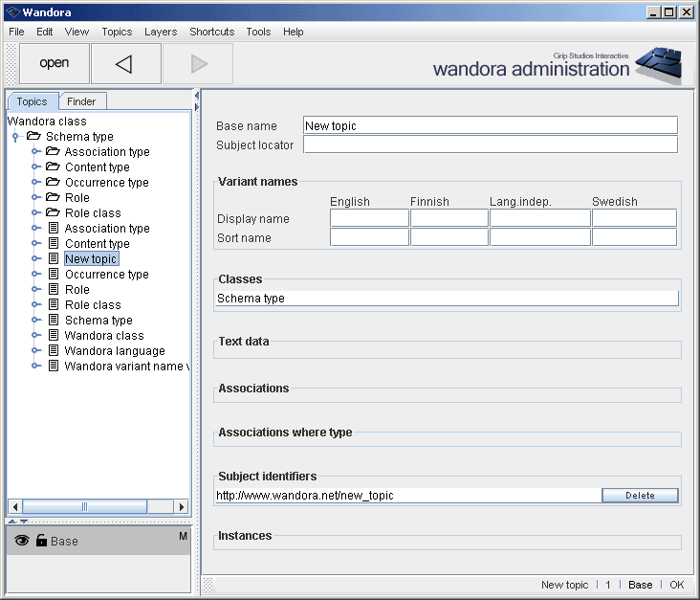Click the document icon beside Occurrence type
The image size is (700, 600).
coord(53,274)
